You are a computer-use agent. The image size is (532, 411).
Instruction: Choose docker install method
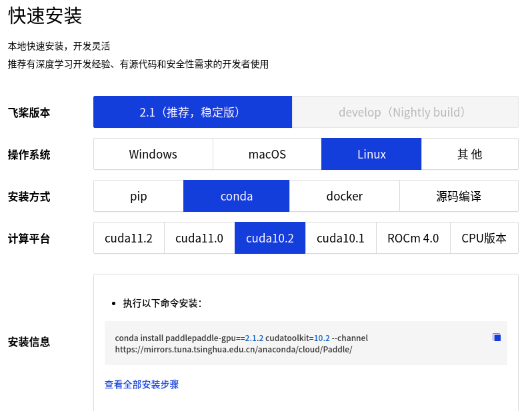coord(345,196)
